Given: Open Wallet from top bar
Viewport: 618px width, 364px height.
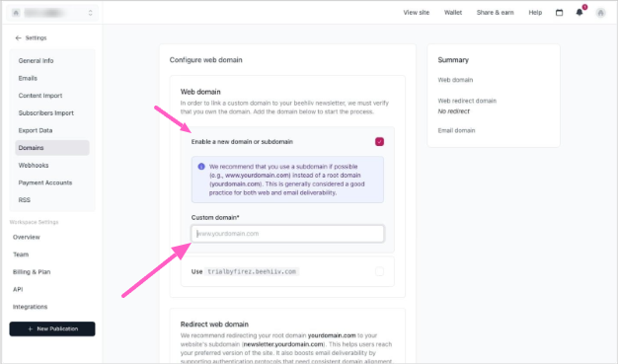Looking at the screenshot, I should pyautogui.click(x=453, y=13).
